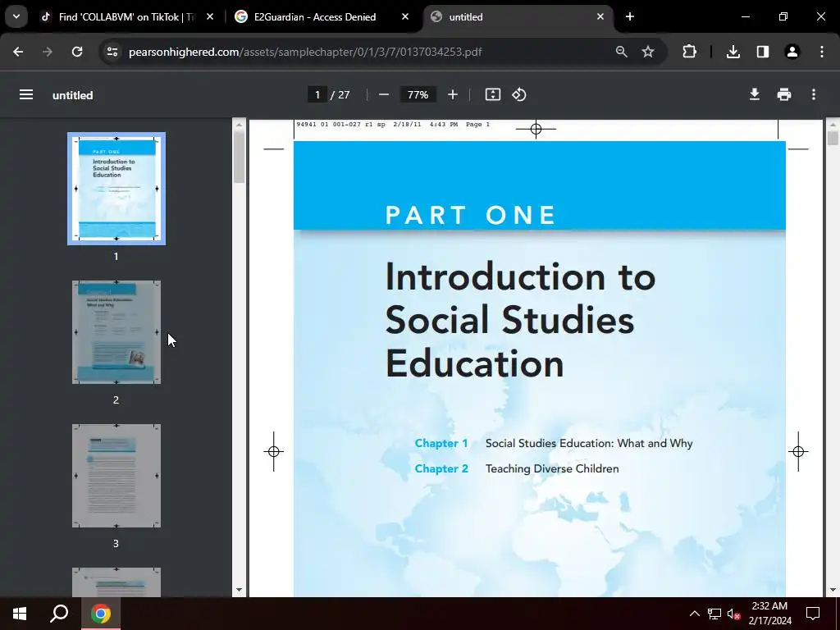The image size is (840, 630).
Task: Go back to previous page
Action: (x=18, y=52)
